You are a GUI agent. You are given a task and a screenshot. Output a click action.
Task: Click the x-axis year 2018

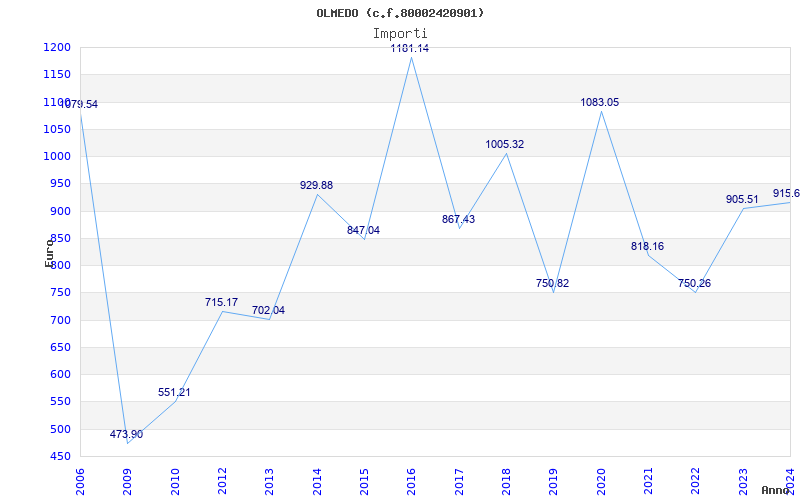coord(506,482)
